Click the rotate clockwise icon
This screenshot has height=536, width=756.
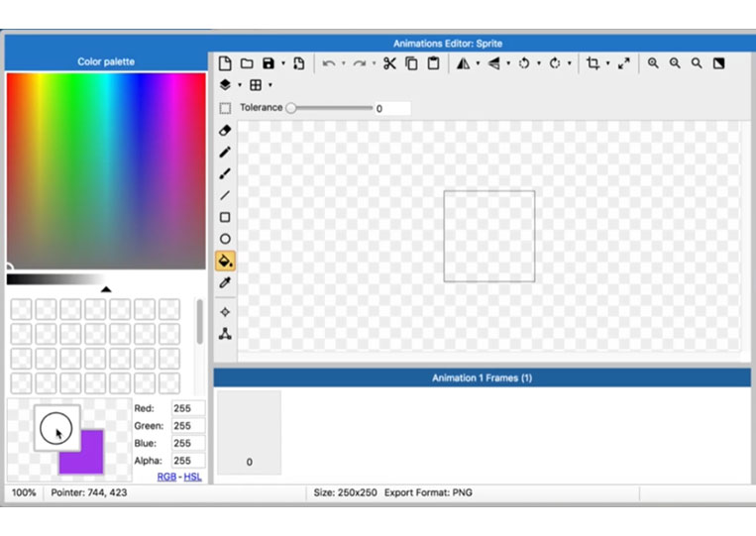coord(555,63)
